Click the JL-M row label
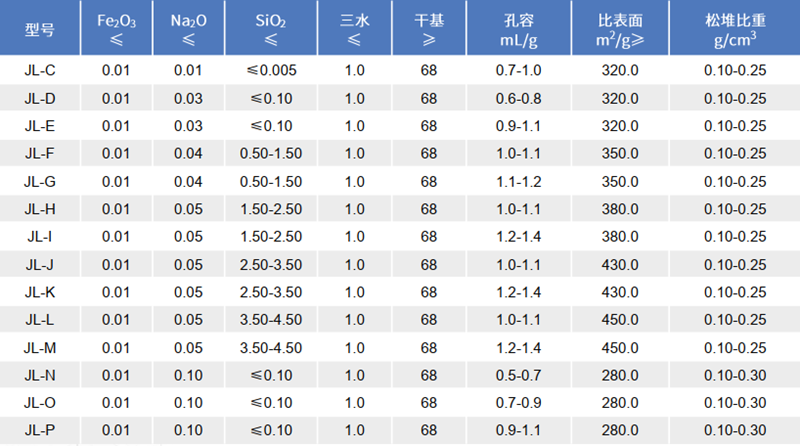The image size is (800, 446). 39,347
